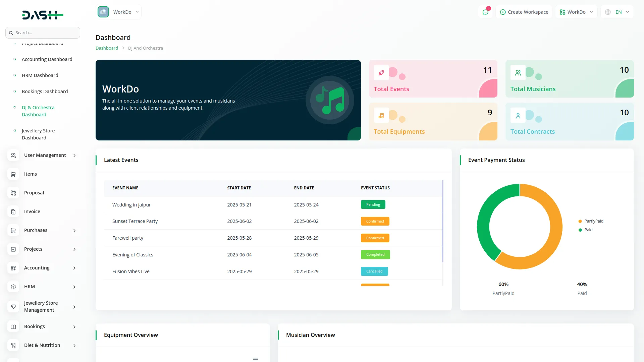644x362 pixels.
Task: Select Bookings Dashboard in sidebar
Action: (x=45, y=92)
